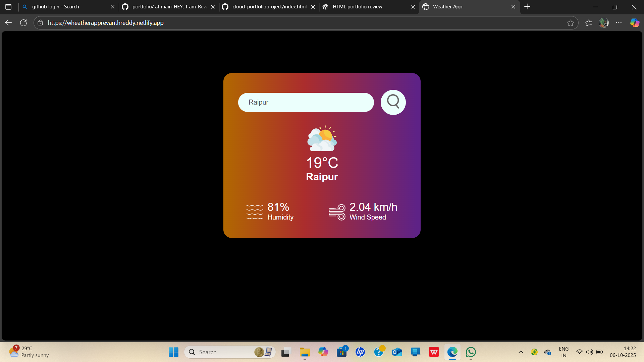Open the taskbar weather widget
The width and height of the screenshot is (644, 362).
(x=29, y=352)
